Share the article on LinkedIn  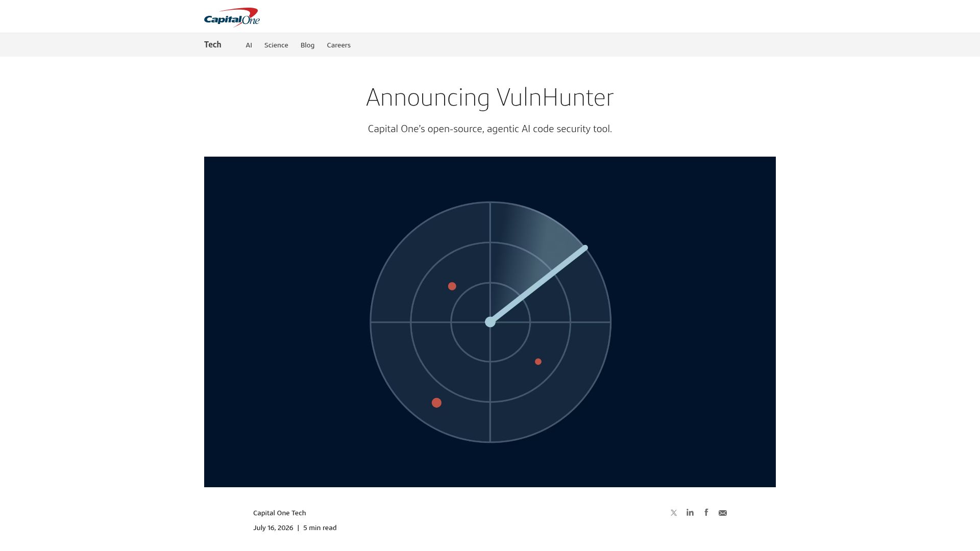pos(690,512)
